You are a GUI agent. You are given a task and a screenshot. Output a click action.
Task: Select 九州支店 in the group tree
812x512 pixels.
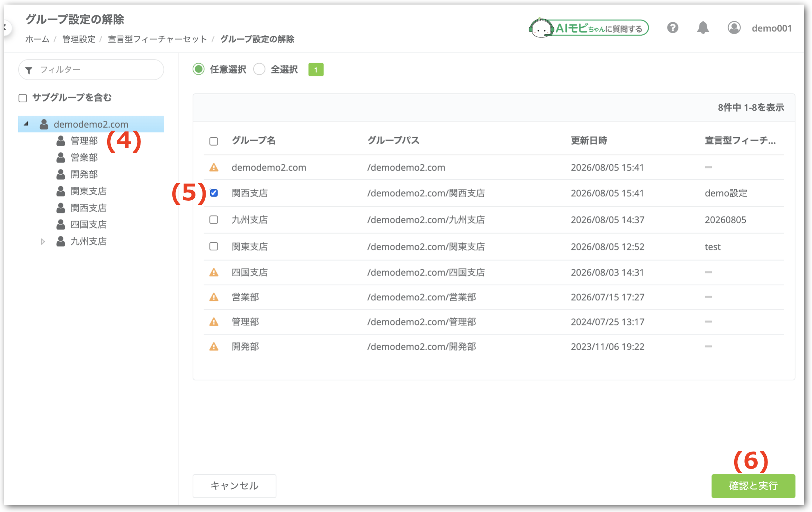click(89, 241)
